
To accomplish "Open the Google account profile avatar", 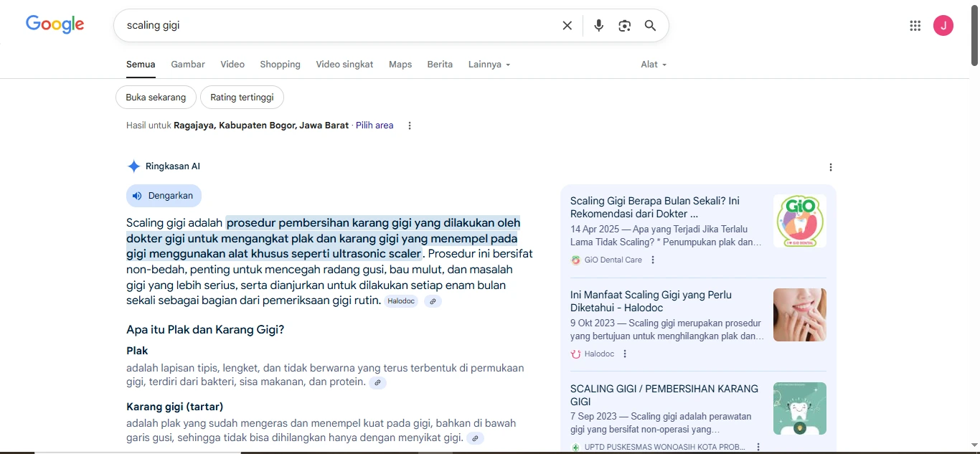I will [x=943, y=26].
